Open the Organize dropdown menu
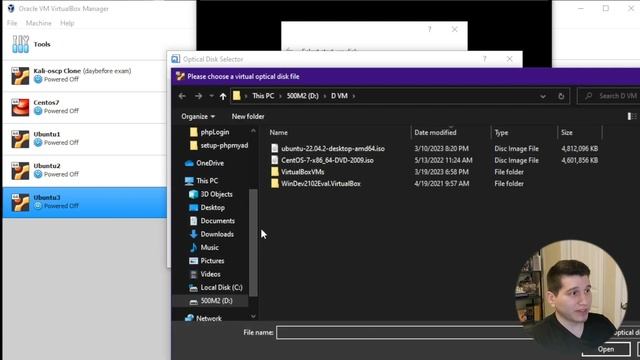This screenshot has height=360, width=640. point(198,117)
